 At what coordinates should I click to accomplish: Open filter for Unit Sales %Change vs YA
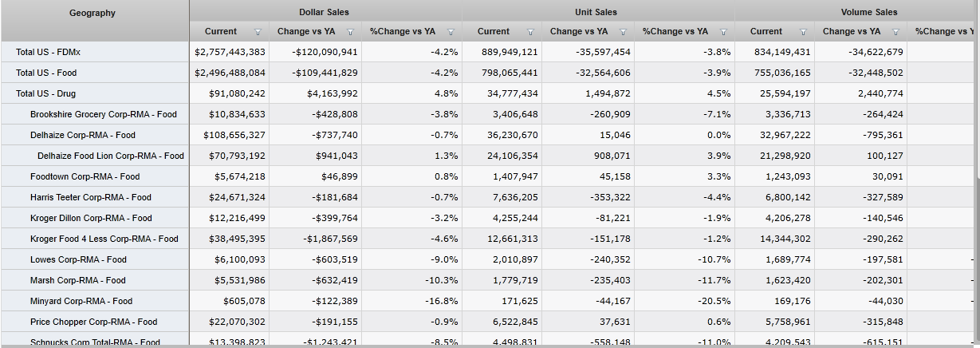tap(723, 33)
